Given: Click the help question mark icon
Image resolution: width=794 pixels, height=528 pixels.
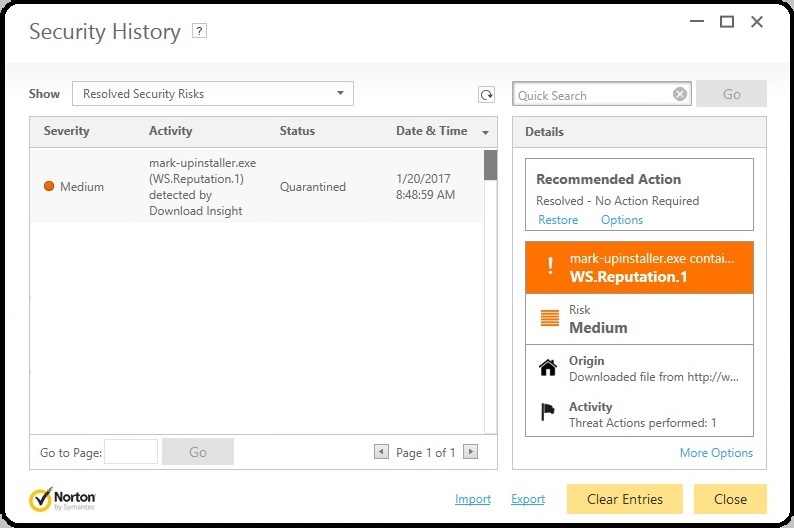Looking at the screenshot, I should 200,31.
